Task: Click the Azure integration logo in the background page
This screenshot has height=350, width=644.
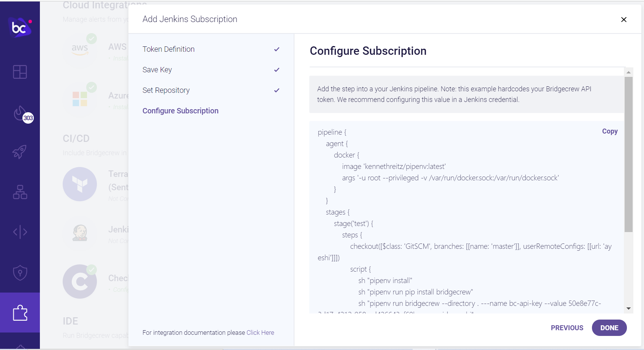Action: coord(80,98)
